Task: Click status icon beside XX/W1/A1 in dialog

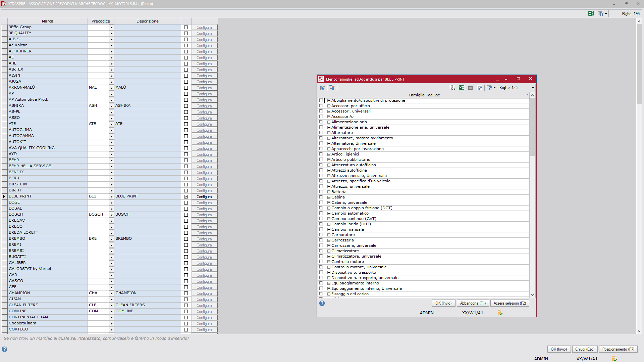Action: (x=500, y=313)
